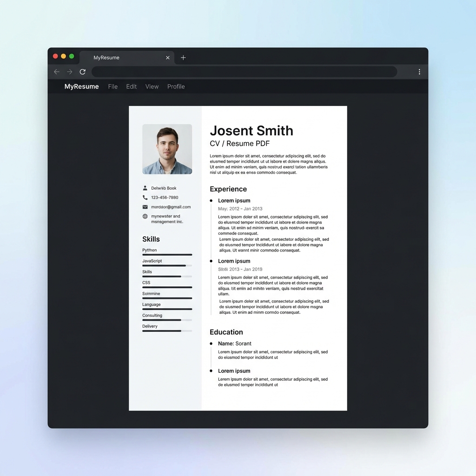Image resolution: width=476 pixels, height=476 pixels.
Task: Open the View menu
Action: click(x=152, y=86)
